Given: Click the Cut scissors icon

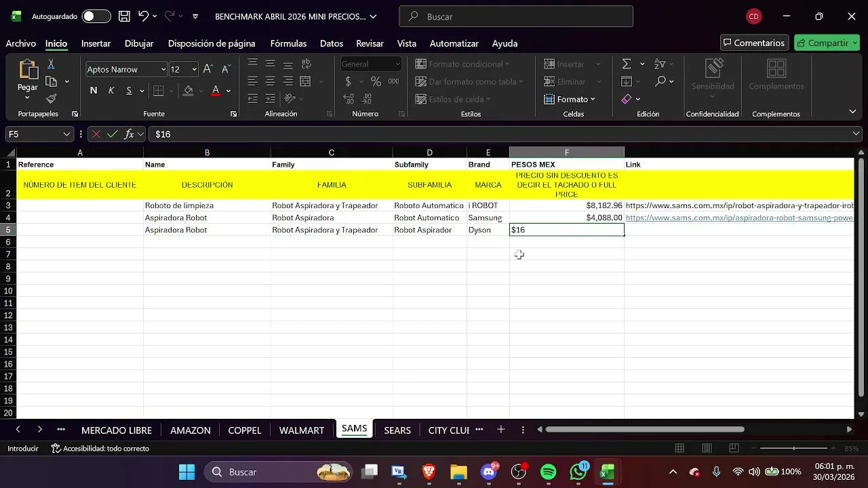Looking at the screenshot, I should pos(51,64).
